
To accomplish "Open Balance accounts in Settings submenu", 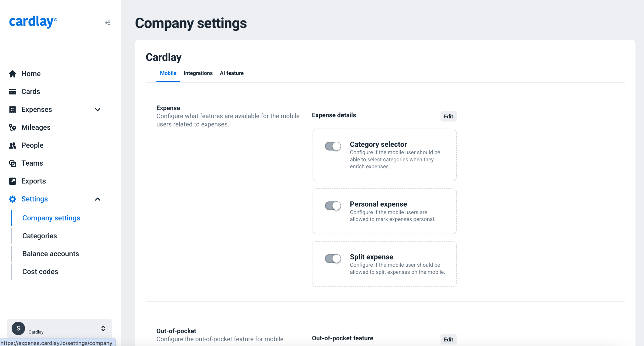I will [x=51, y=254].
